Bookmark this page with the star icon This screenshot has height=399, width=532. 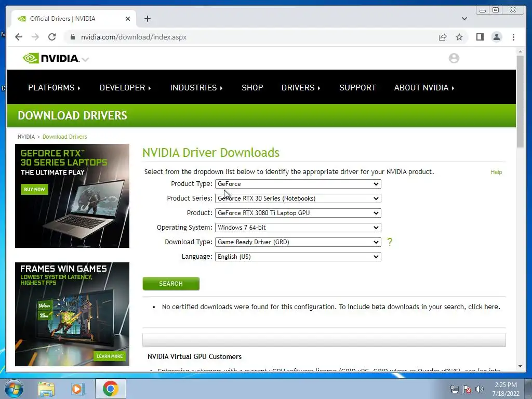[459, 37]
